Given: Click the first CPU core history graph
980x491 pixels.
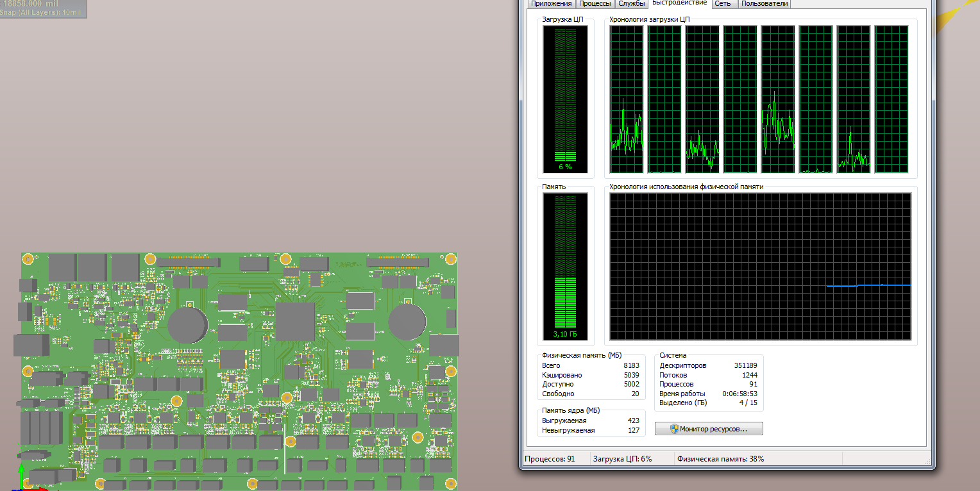Looking at the screenshot, I should [627, 99].
